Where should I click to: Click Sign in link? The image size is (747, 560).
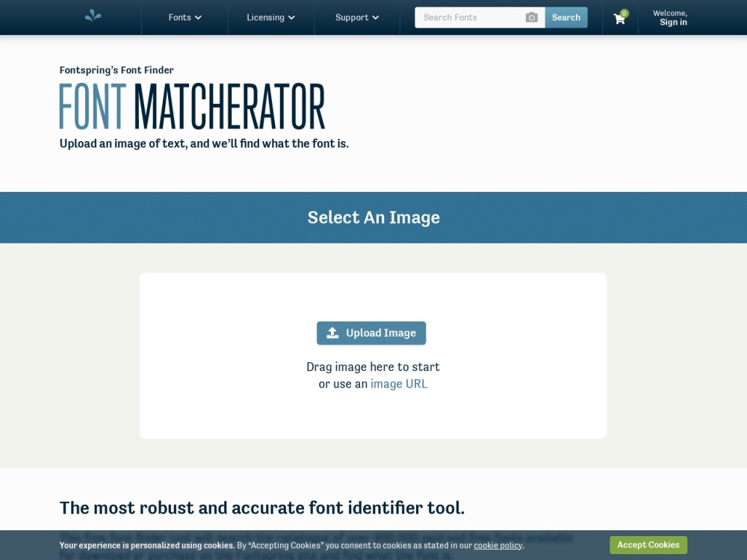(673, 22)
